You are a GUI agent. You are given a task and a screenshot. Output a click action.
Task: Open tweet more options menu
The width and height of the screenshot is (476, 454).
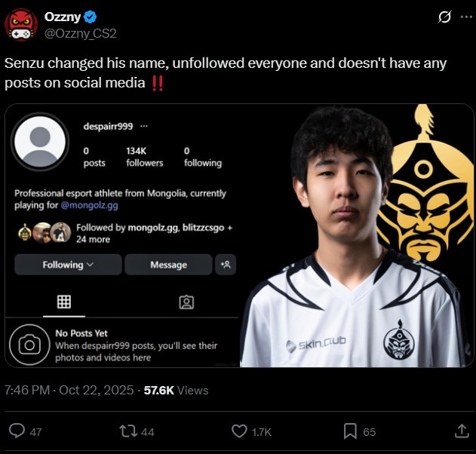(x=466, y=17)
